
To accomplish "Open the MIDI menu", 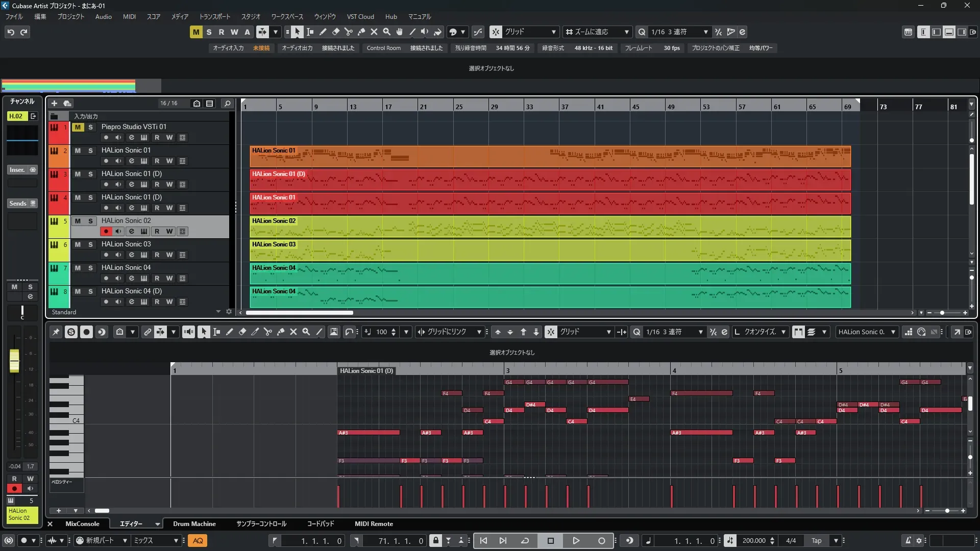I will 129,17.
